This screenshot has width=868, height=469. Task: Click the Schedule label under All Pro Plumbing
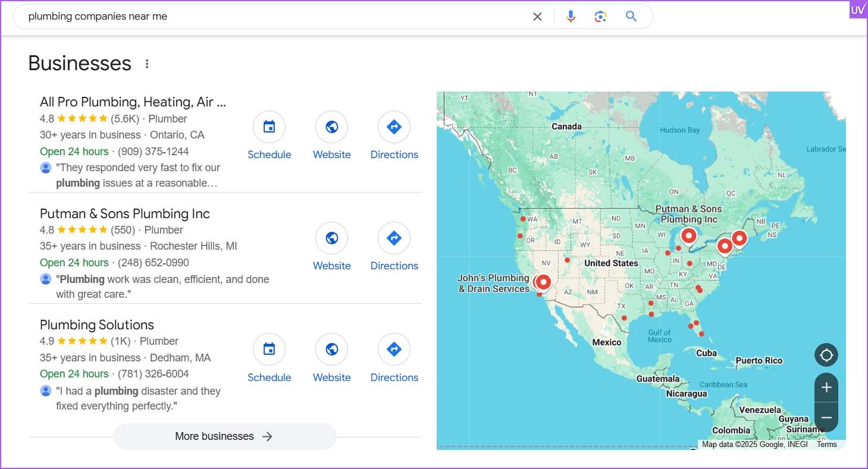pyautogui.click(x=269, y=155)
